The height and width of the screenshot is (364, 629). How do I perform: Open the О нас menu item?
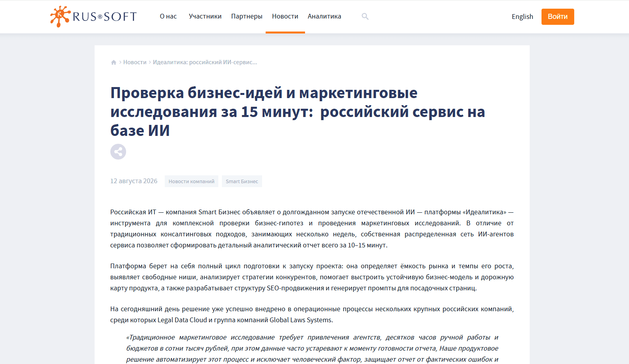point(168,17)
